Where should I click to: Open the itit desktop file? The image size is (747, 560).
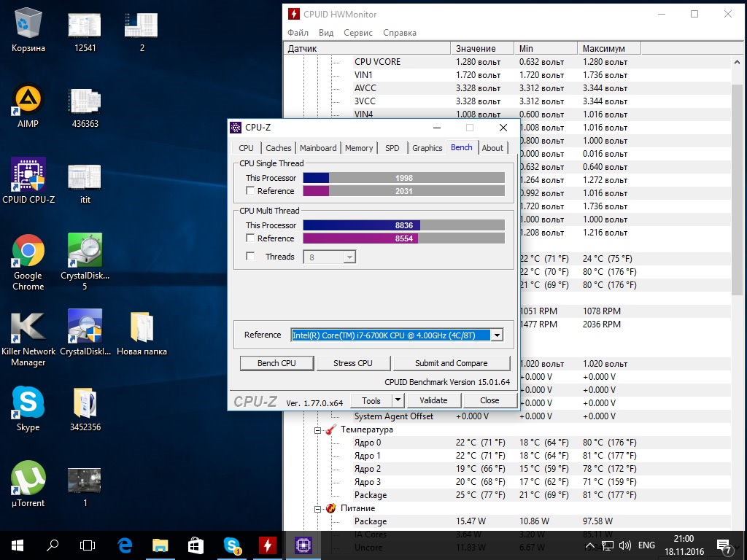[x=85, y=183]
